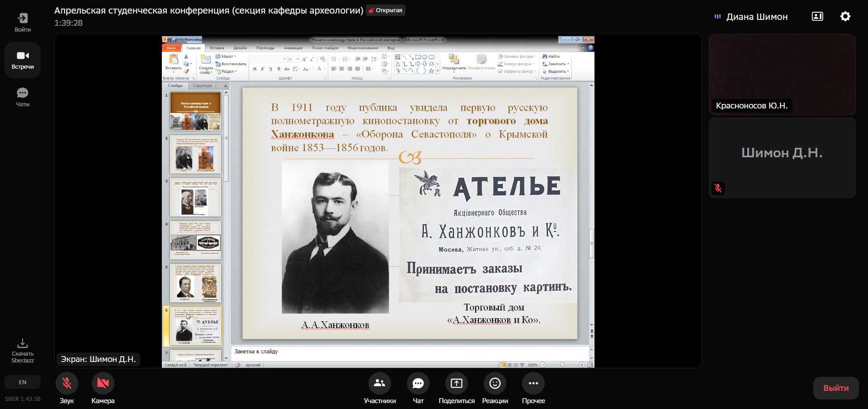Click the Восстановить reset button

point(231,64)
